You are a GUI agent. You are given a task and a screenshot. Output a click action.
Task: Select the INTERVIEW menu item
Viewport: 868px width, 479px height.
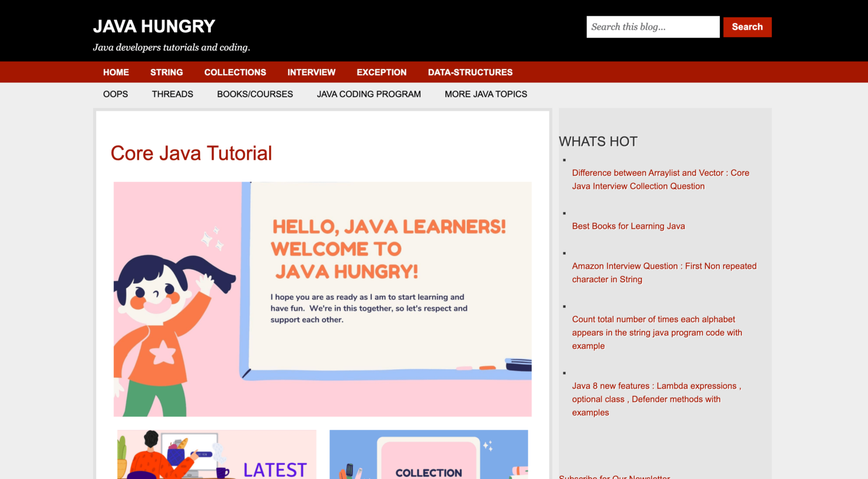pos(311,72)
